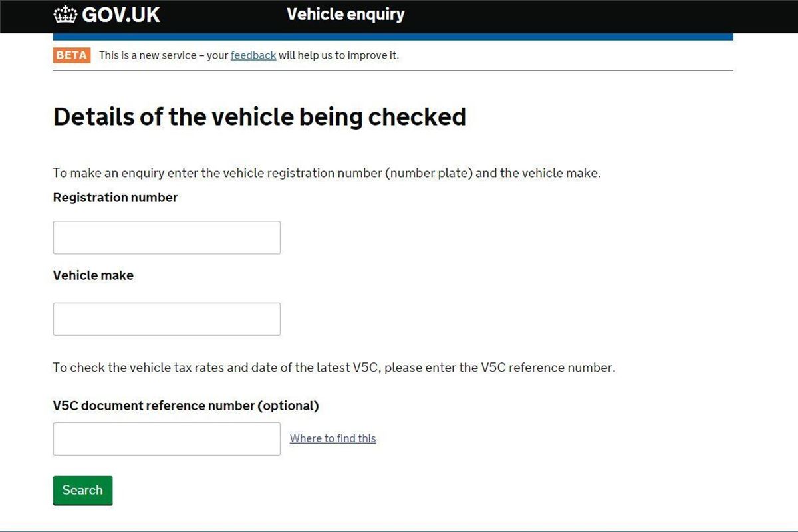Click the horizontal rule below the beta banner
Screen dimensions: 798x532
click(393, 70)
